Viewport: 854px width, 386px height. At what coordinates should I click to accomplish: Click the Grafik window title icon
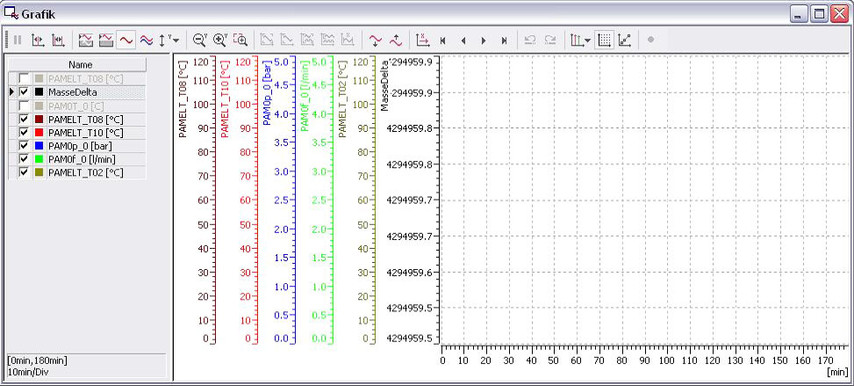10,14
